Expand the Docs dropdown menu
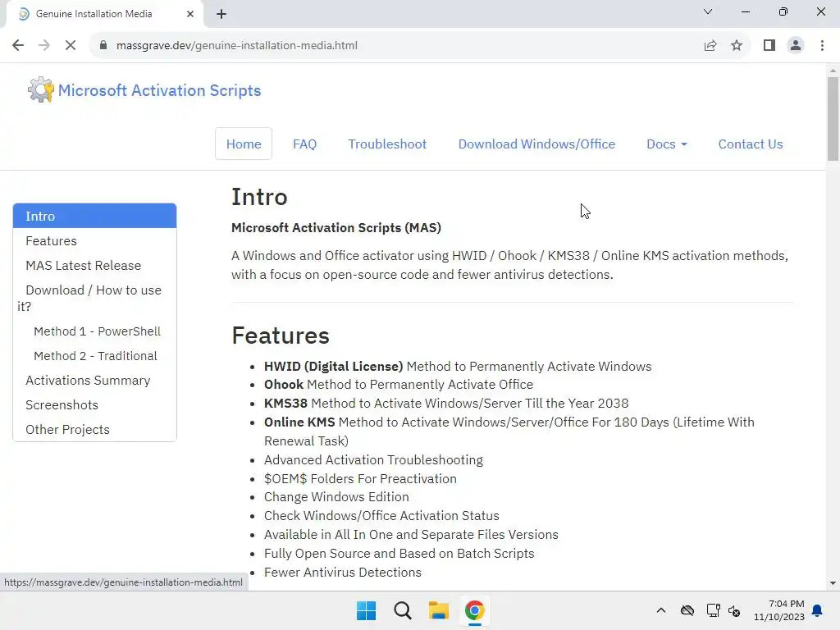 666,144
